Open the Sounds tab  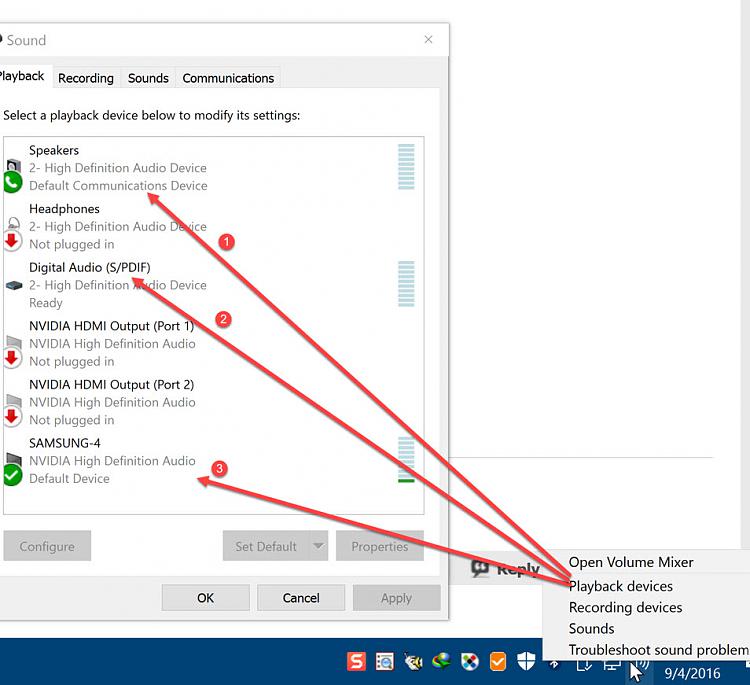[x=148, y=78]
